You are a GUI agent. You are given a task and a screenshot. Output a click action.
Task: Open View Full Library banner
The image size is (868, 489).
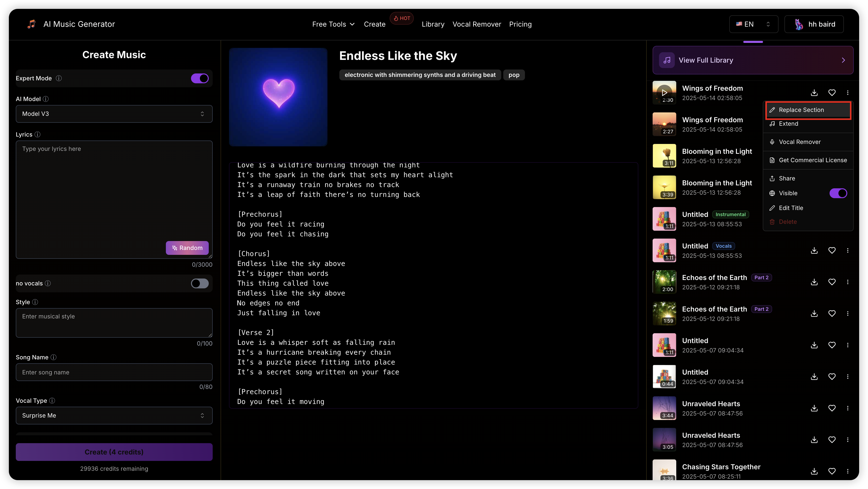[x=752, y=60]
